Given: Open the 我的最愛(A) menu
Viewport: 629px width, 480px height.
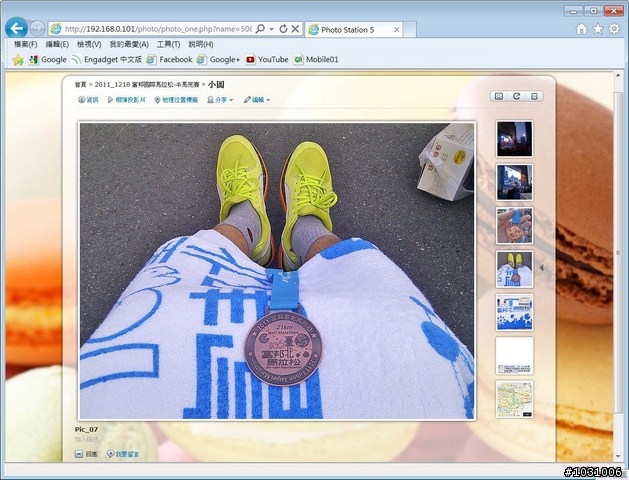Looking at the screenshot, I should (129, 45).
